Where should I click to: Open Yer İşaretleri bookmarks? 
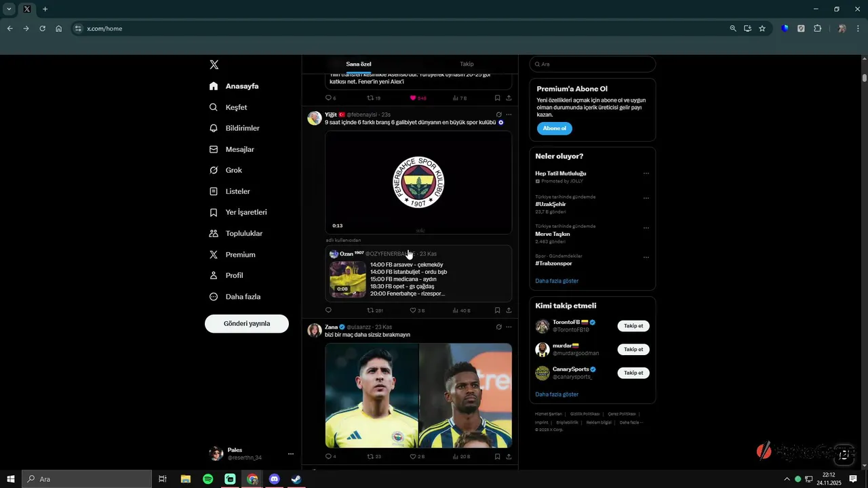237,212
